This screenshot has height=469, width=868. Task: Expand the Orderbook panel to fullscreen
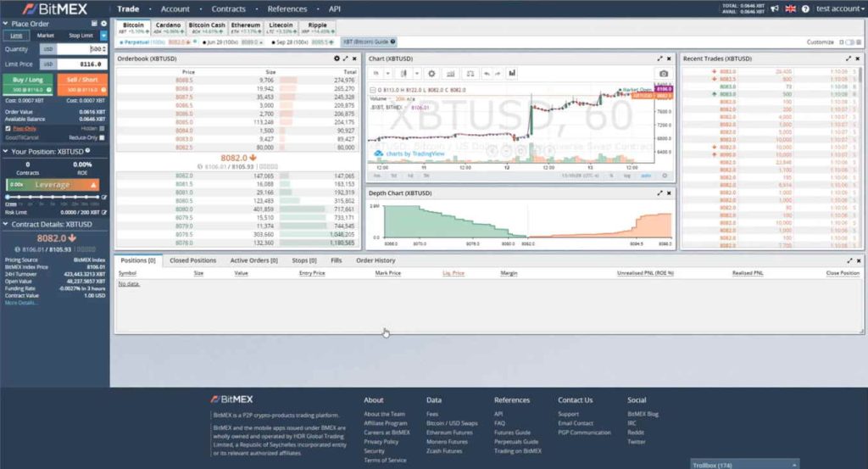tap(346, 59)
